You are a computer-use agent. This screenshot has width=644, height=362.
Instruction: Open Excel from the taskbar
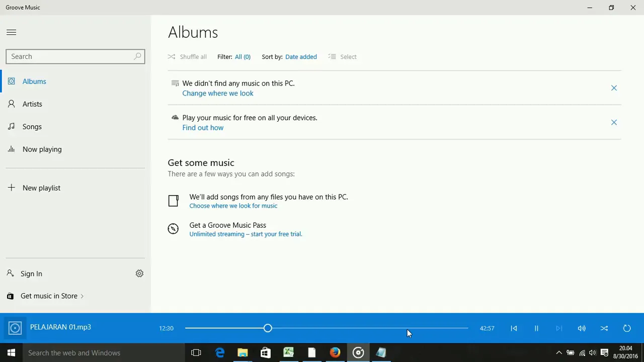tap(289, 353)
